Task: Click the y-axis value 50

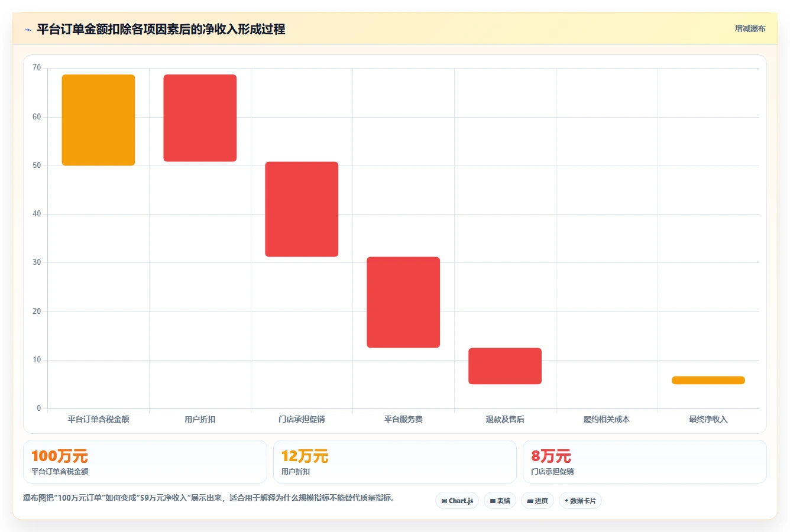Action: pyautogui.click(x=37, y=166)
